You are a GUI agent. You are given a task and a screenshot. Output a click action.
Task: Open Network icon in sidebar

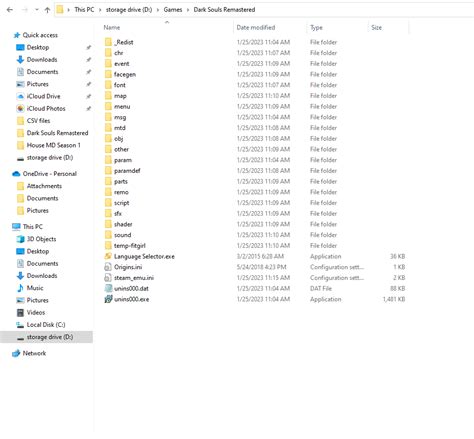click(16, 353)
